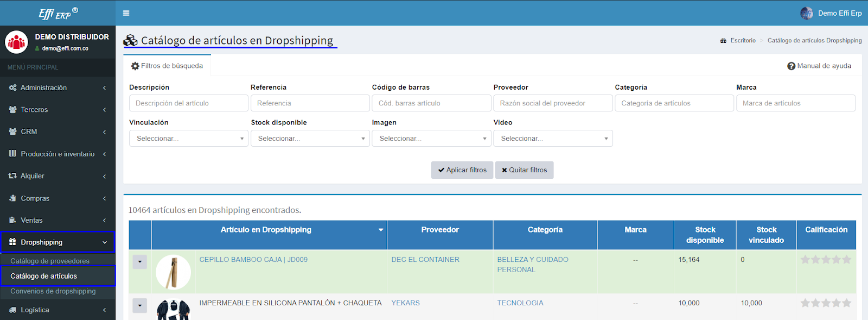Open the Stock disponible dropdown
868x320 pixels.
pos(310,139)
